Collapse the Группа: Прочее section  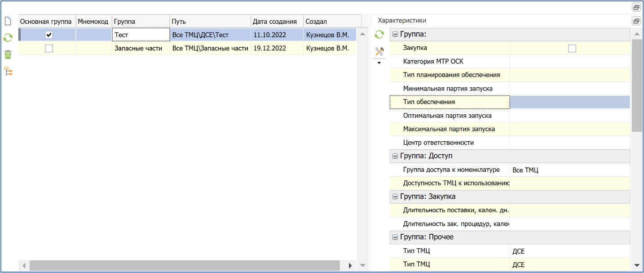[395, 237]
